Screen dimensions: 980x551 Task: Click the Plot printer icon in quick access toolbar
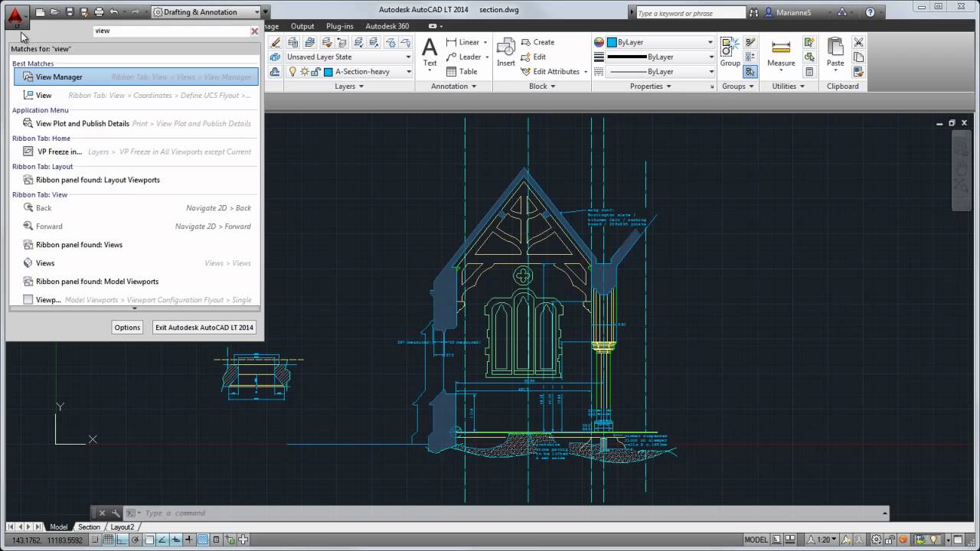tap(99, 12)
